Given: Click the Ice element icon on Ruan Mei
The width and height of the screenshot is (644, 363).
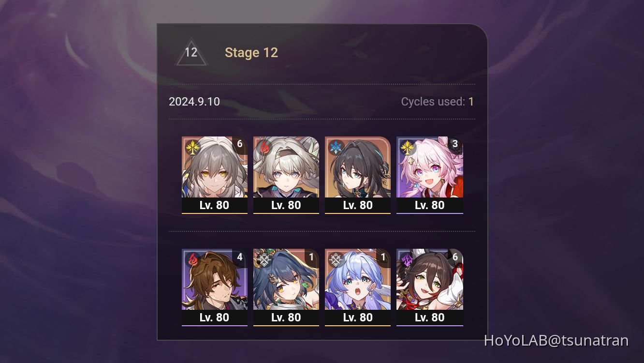Looking at the screenshot, I should click(x=336, y=148).
